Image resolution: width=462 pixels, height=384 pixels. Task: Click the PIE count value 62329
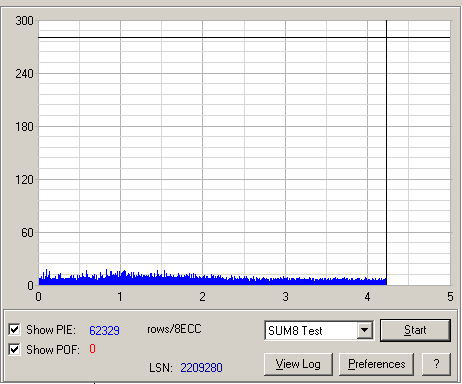pyautogui.click(x=104, y=330)
